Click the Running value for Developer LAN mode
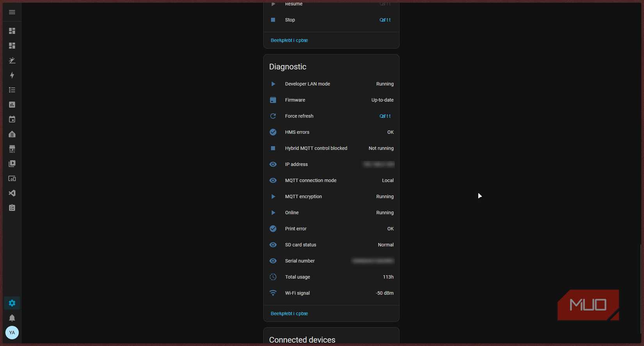Viewport: 644px width, 346px height. tap(385, 84)
